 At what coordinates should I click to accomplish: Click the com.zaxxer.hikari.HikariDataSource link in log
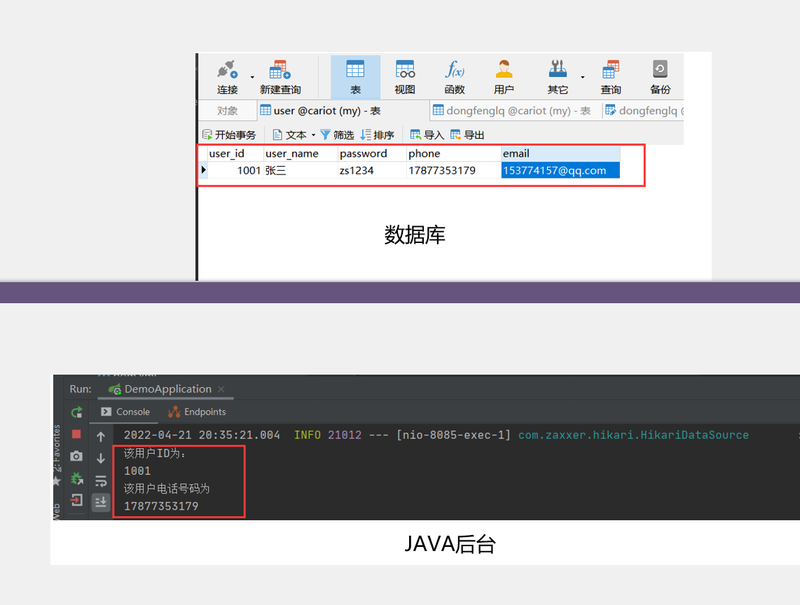[x=633, y=435]
